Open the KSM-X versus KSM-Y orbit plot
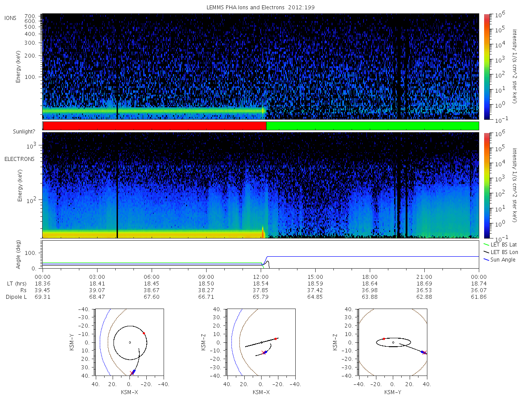Screen dimensions: 532x399 pyautogui.click(x=129, y=342)
